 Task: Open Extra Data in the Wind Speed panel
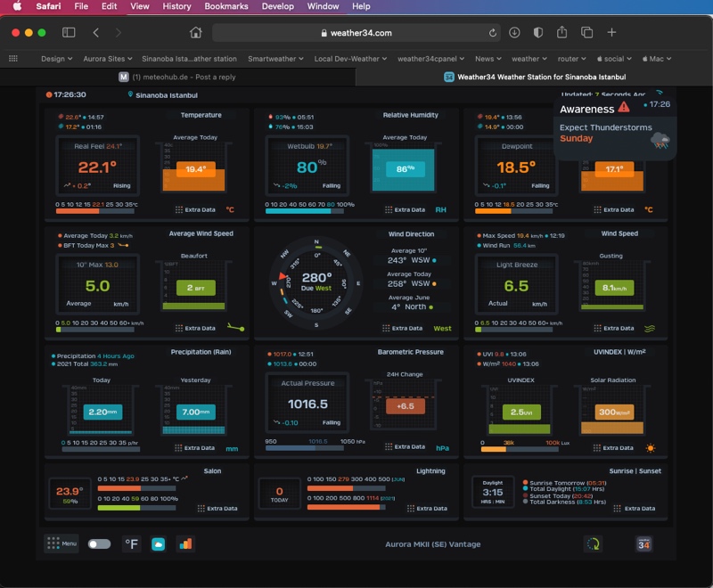614,328
